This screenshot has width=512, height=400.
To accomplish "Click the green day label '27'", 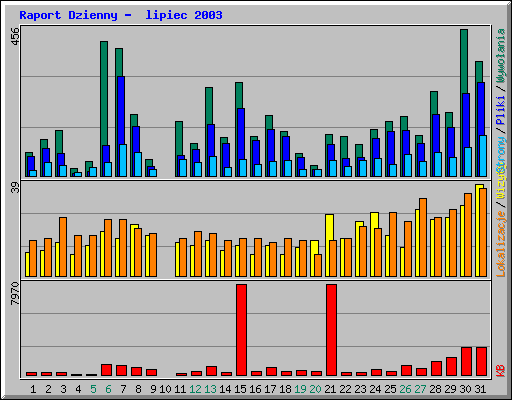I will click(x=420, y=389).
